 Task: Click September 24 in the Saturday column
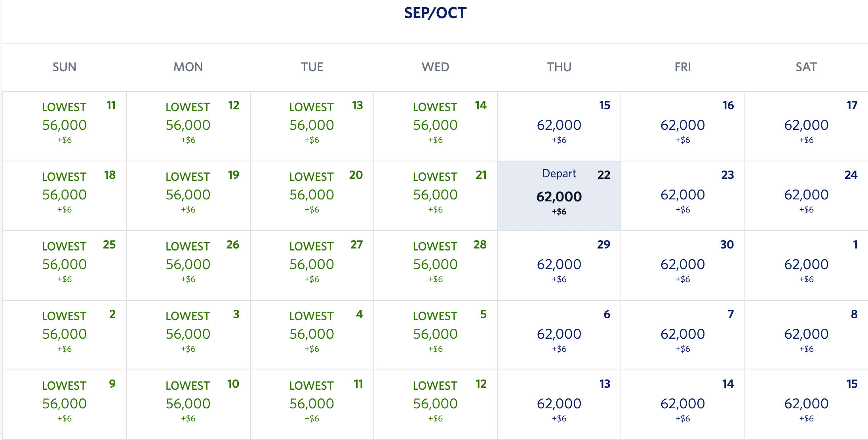(x=806, y=195)
